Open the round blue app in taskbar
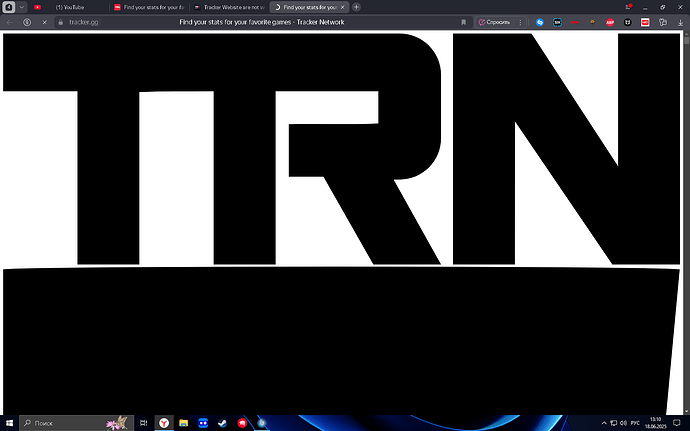 262,423
